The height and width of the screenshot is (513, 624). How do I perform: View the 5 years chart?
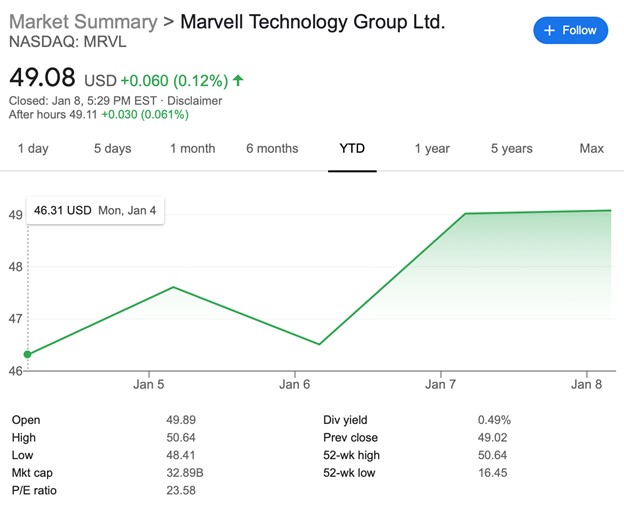(x=511, y=148)
